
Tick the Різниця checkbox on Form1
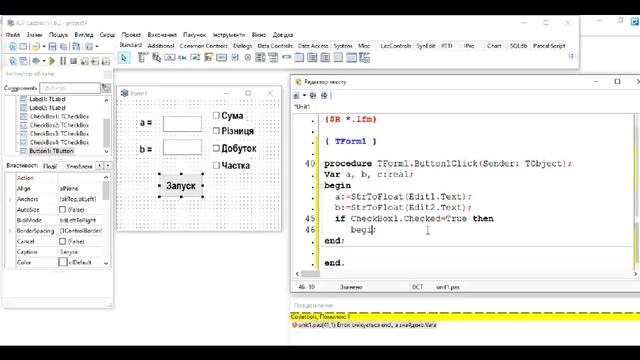pyautogui.click(x=216, y=131)
